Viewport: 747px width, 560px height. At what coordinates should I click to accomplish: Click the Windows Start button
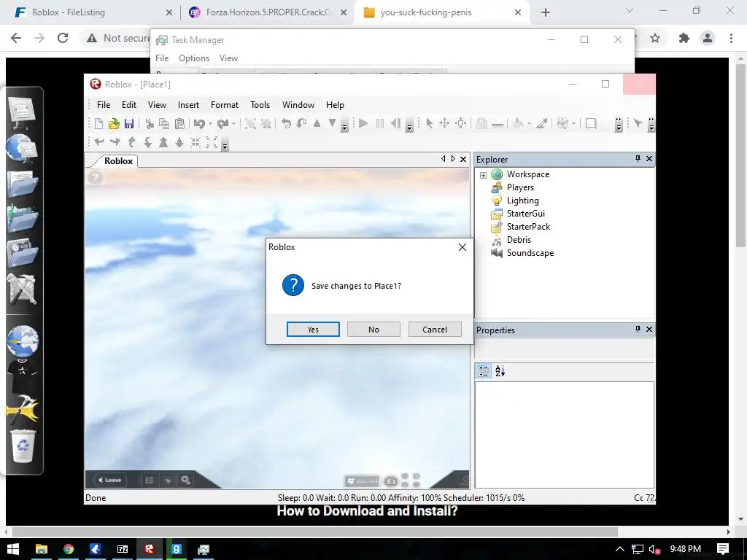pyautogui.click(x=13, y=549)
